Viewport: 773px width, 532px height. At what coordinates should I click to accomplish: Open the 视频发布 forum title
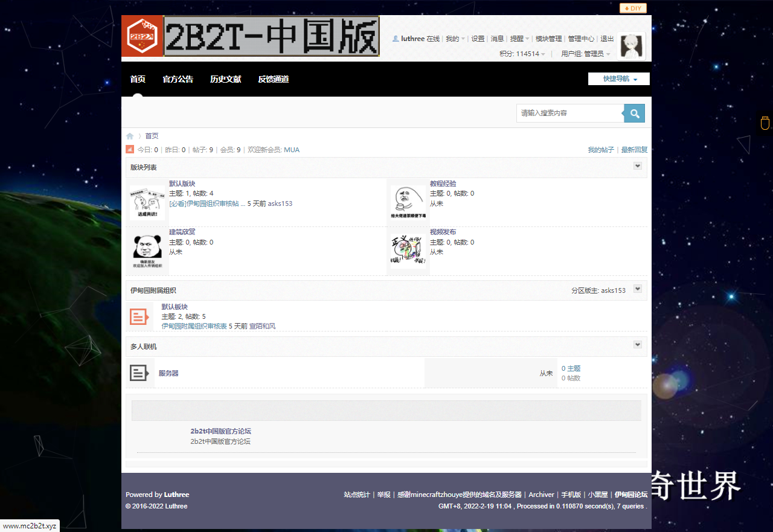coord(443,232)
